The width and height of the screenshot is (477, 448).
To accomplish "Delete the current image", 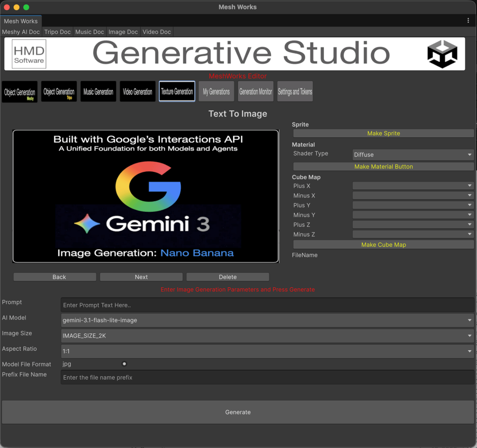I will (227, 277).
